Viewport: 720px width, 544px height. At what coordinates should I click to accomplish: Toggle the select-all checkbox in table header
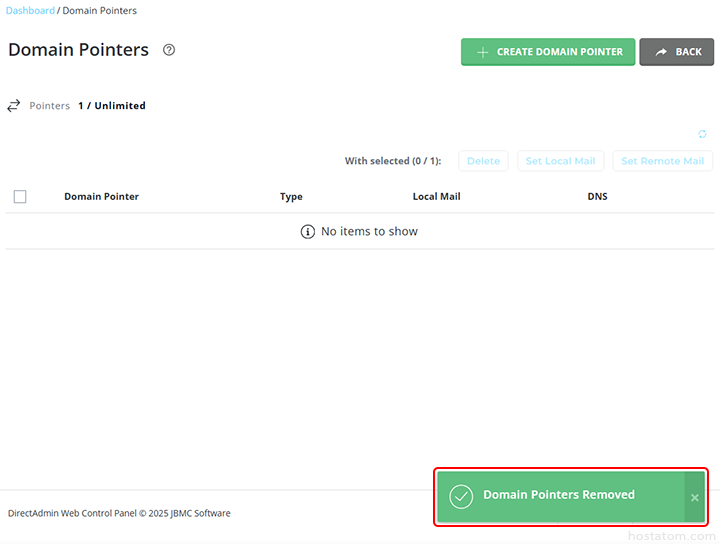click(20, 197)
